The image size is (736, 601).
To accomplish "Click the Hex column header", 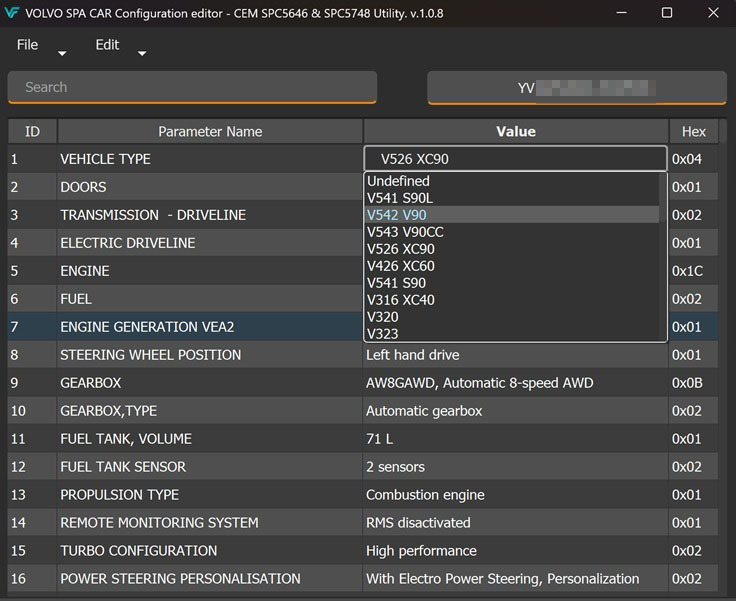I will point(693,131).
